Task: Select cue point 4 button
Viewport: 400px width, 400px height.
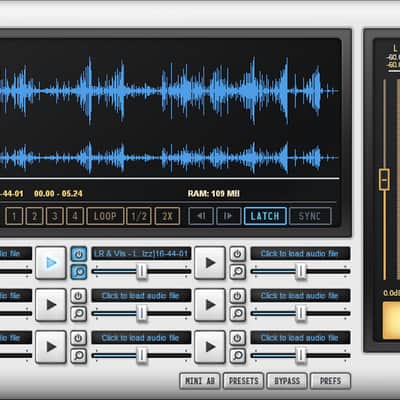Action: pos(75,216)
